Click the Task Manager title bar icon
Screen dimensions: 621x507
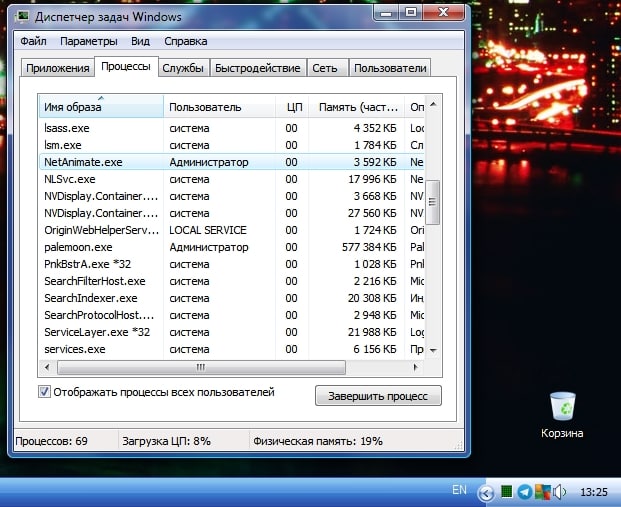pos(22,17)
